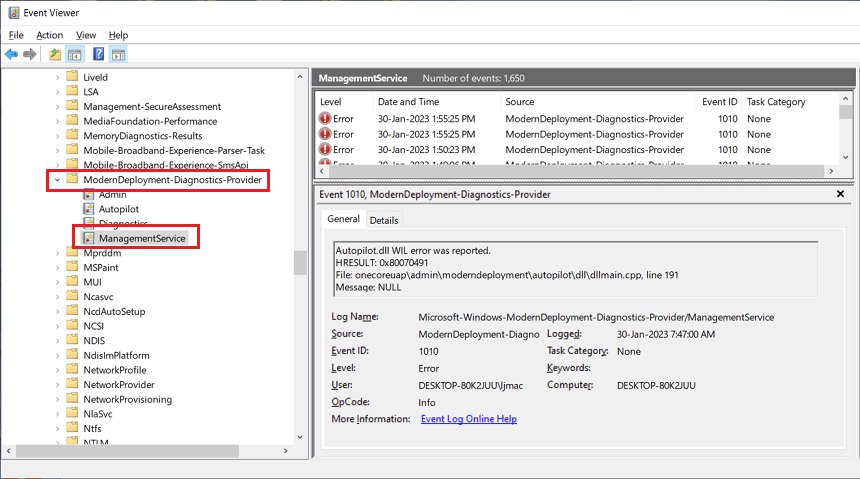This screenshot has height=479, width=860.
Task: Click the tree pane horizontal scrollbar thumb
Action: [x=127, y=450]
